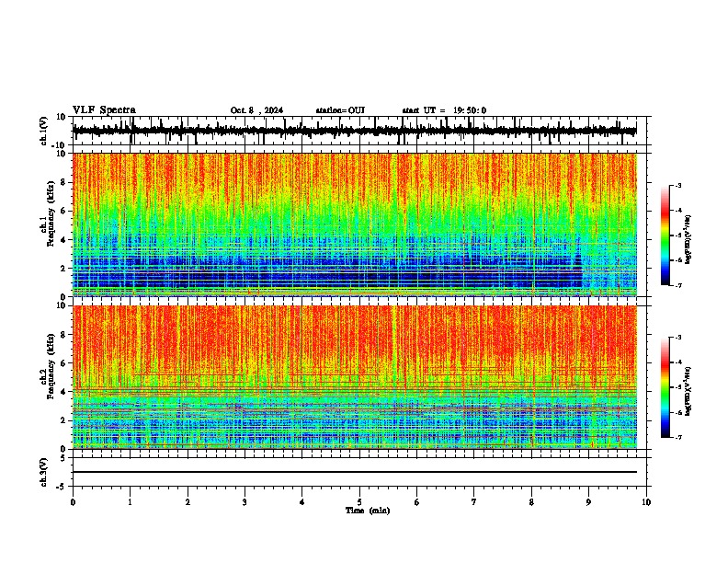Click time axis tick label "3"

click(245, 502)
